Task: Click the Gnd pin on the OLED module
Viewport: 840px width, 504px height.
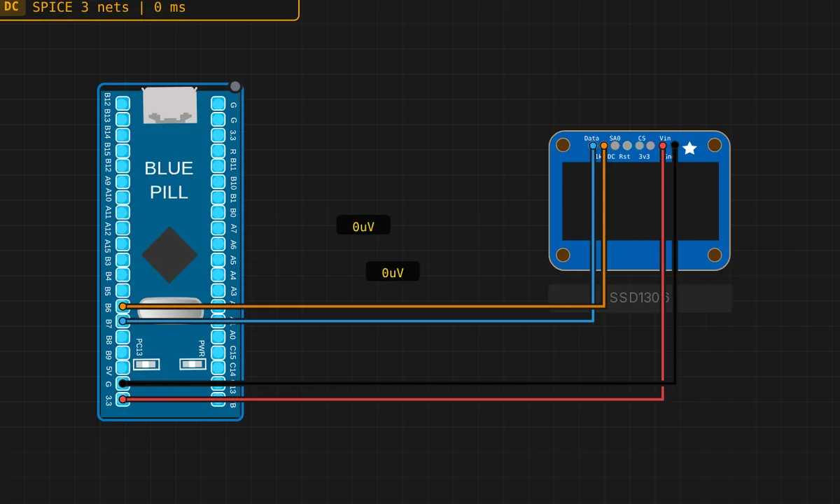Action: (675, 146)
